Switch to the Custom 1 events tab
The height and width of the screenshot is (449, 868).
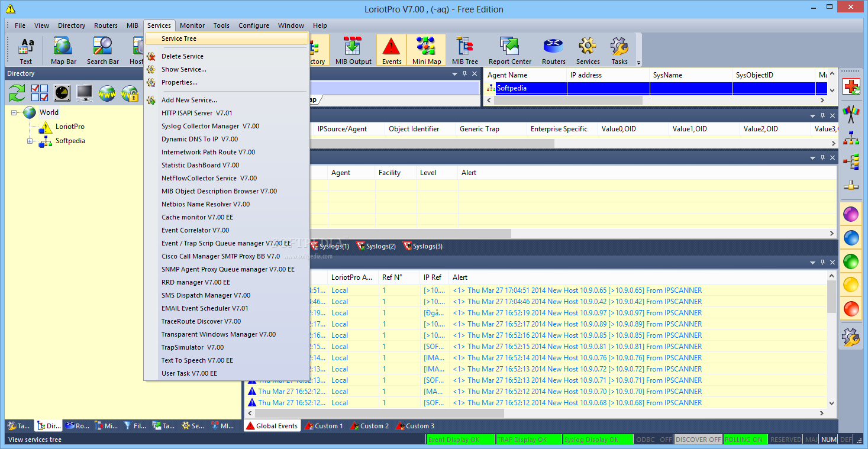coord(324,426)
